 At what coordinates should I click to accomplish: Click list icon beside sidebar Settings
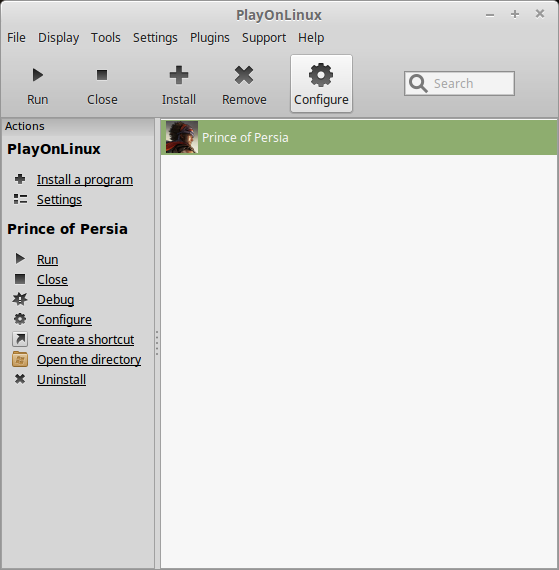coord(20,199)
